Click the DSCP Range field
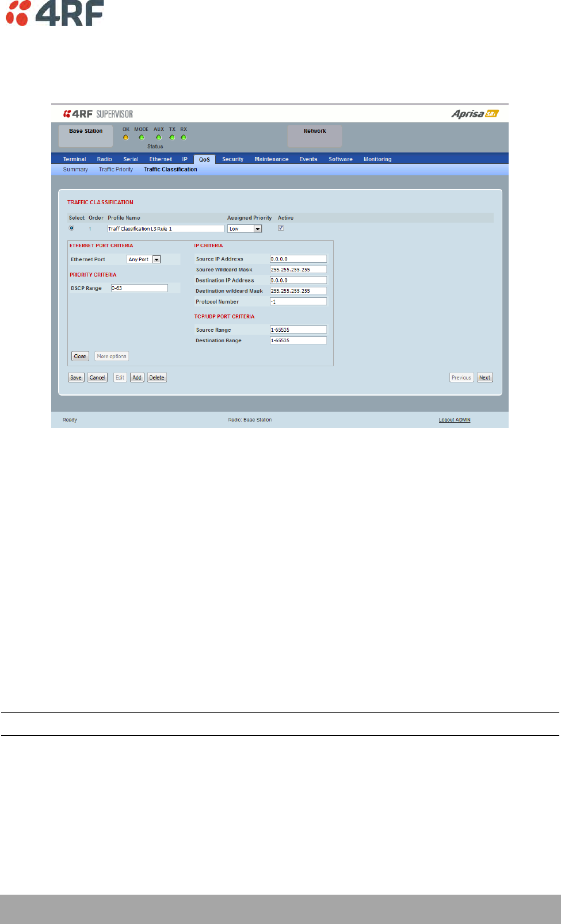Screen dimensions: 561x924 pyautogui.click(x=139, y=288)
